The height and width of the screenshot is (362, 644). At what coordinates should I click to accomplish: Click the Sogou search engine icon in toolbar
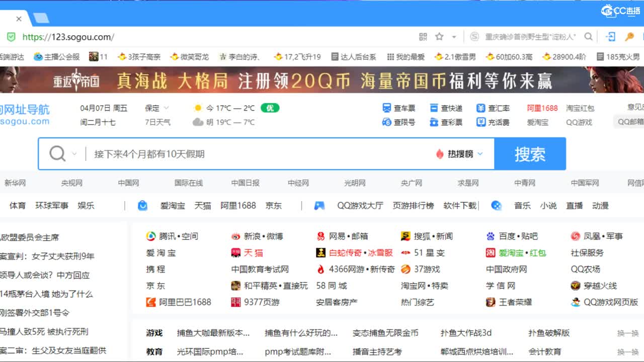pos(474,37)
